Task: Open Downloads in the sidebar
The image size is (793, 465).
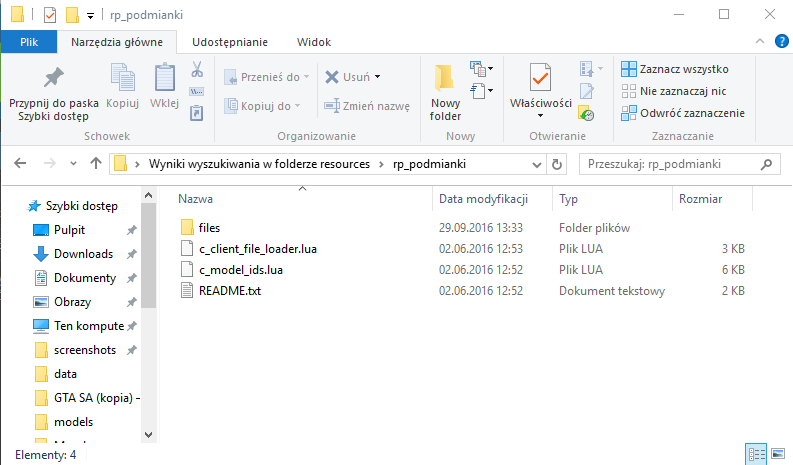Action: point(83,254)
